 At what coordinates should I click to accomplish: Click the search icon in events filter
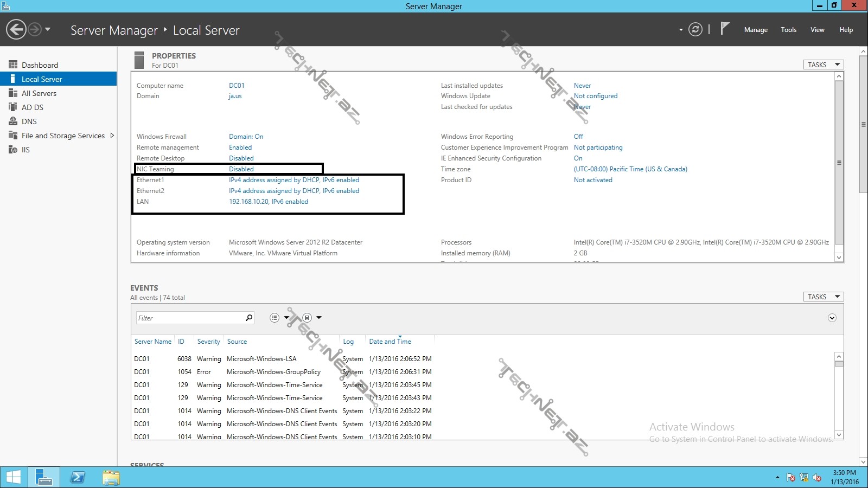click(249, 318)
